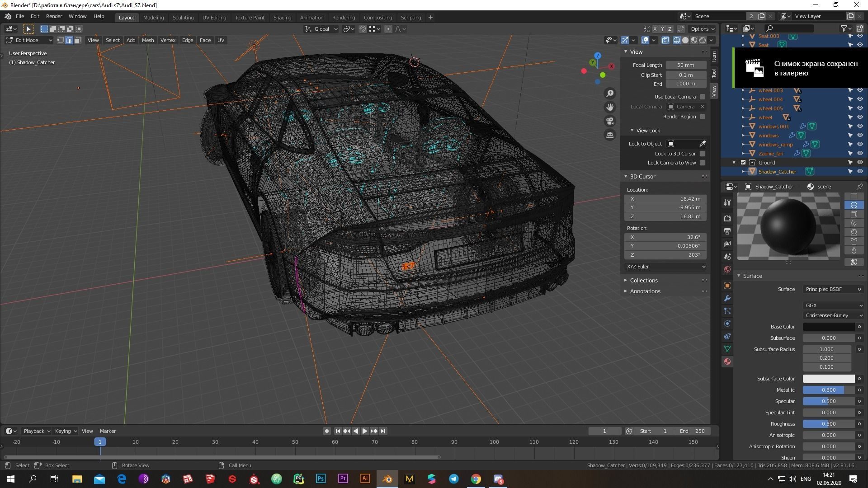868x488 pixels.
Task: Switch orthographic/perspective grid icon
Action: [610, 135]
